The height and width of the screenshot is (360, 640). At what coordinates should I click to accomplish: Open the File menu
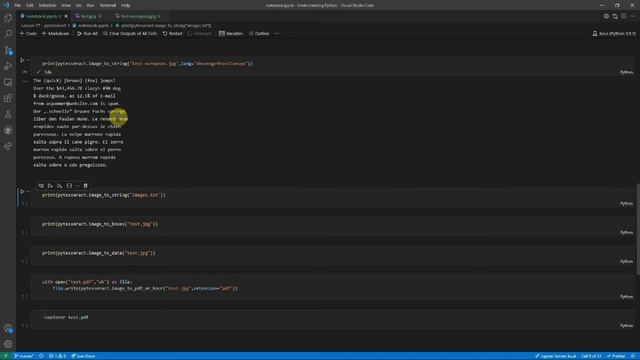17,5
